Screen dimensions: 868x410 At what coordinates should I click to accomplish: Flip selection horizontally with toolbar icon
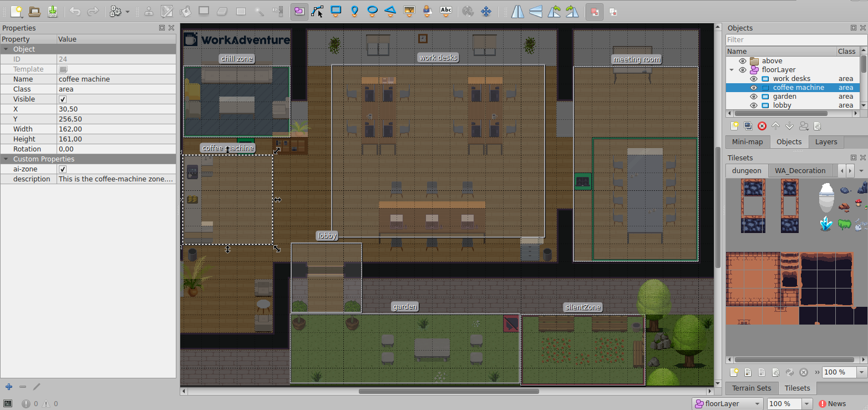click(517, 11)
